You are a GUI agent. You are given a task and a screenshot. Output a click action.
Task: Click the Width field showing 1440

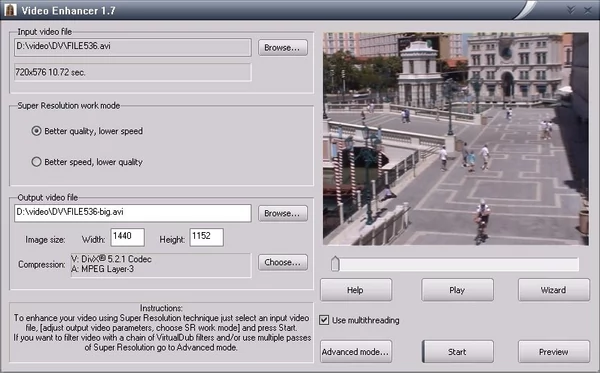click(128, 237)
